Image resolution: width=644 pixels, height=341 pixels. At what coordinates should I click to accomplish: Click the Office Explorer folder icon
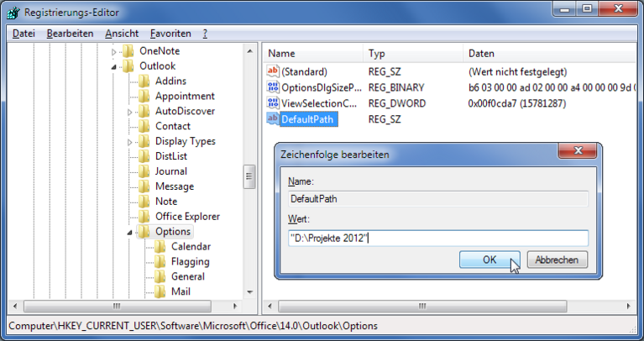[x=144, y=217]
